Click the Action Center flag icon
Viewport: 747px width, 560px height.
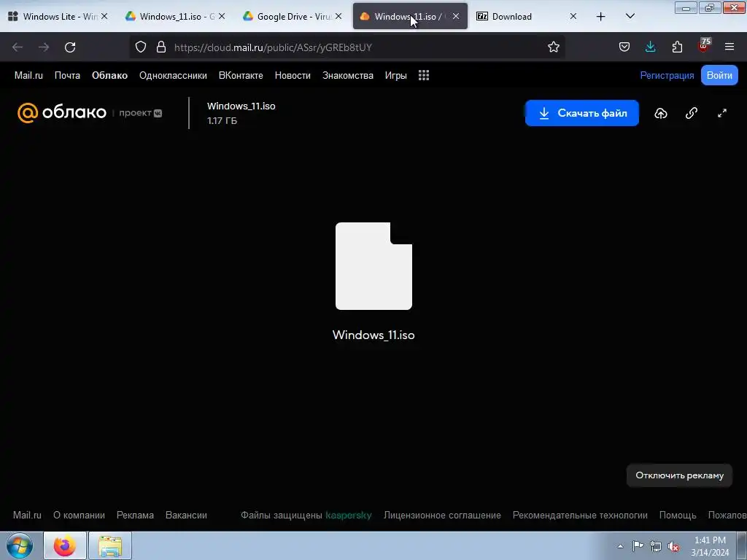pyautogui.click(x=638, y=545)
